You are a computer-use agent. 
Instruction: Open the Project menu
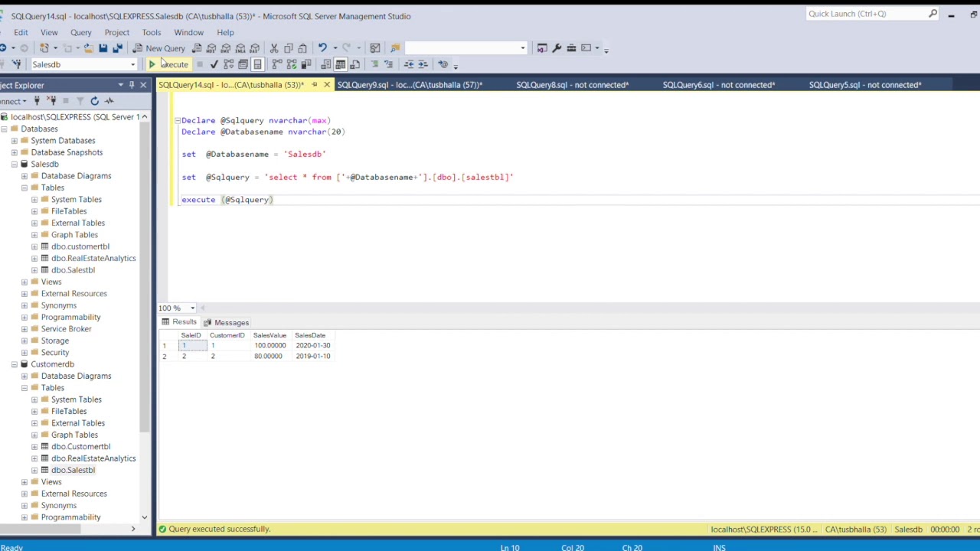point(116,32)
